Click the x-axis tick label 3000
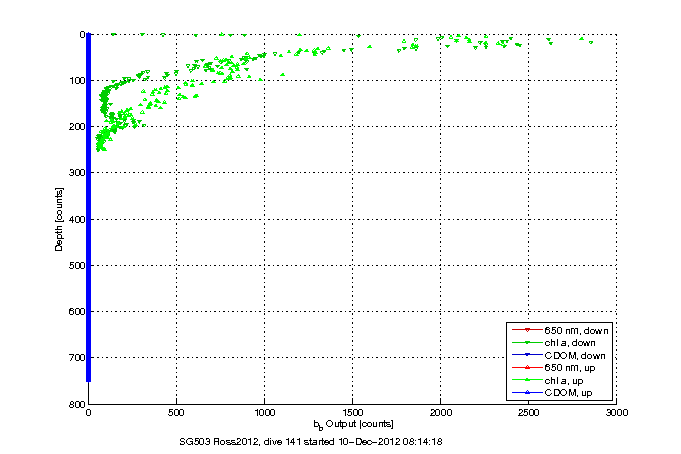Image resolution: width=681 pixels, height=454 pixels. (617, 413)
